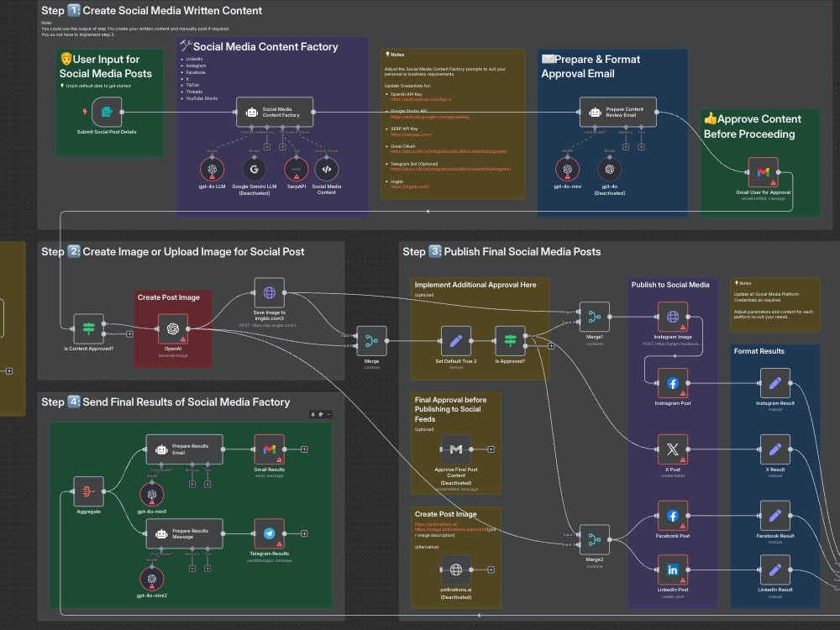Open the Instagram Result edit node
The image size is (840, 630).
point(775,383)
